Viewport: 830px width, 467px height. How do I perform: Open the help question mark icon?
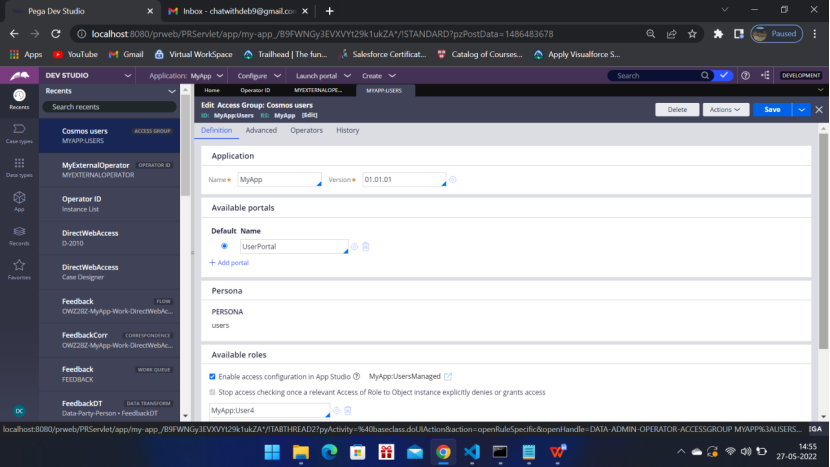pyautogui.click(x=745, y=76)
